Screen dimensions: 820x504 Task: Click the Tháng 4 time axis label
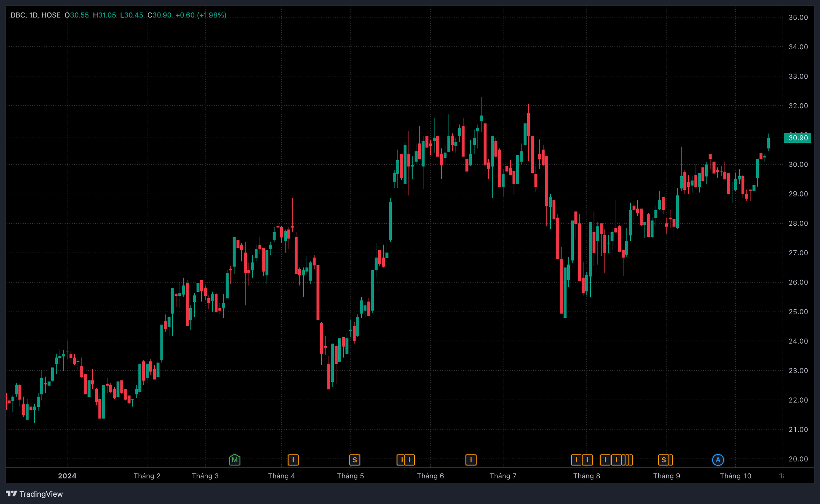point(282,476)
